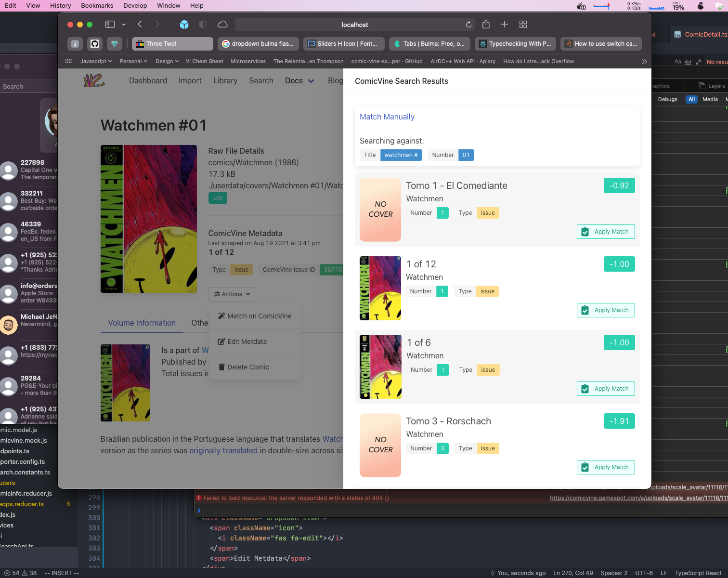Open the Javascript bookmarks folder
The image size is (728, 578).
click(96, 61)
